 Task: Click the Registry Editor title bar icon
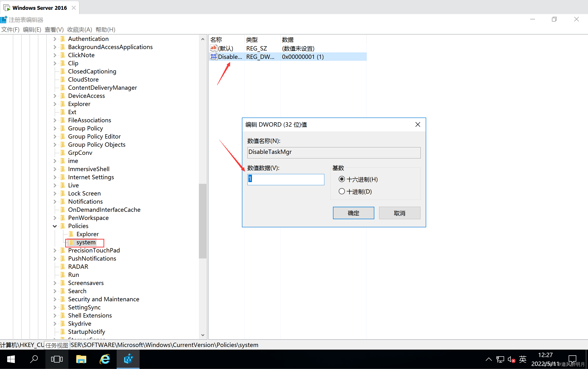(x=4, y=20)
